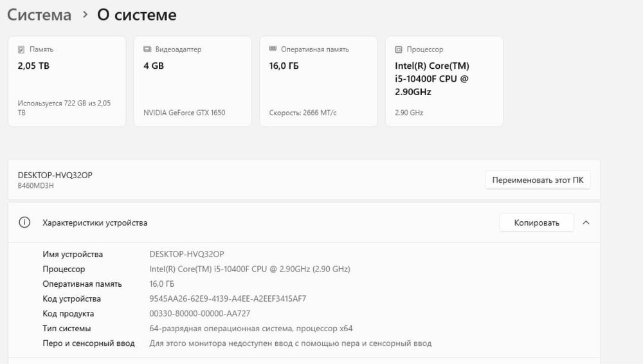Click Переименовать этот ПК button

point(538,180)
